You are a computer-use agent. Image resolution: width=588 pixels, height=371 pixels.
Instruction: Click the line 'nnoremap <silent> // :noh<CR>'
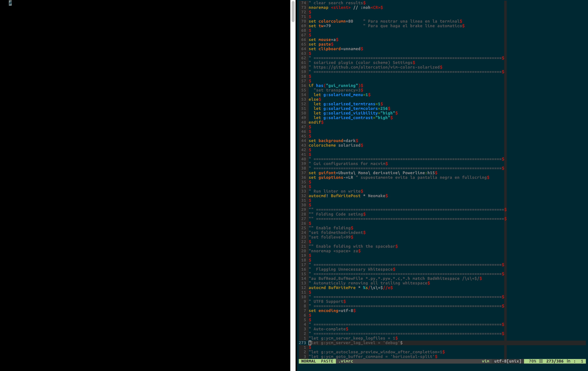345,8
